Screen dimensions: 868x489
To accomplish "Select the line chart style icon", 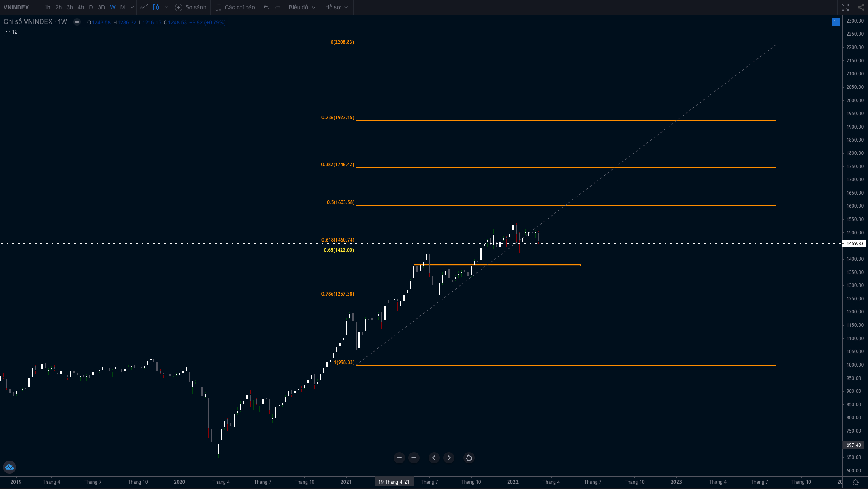I will click(x=144, y=7).
